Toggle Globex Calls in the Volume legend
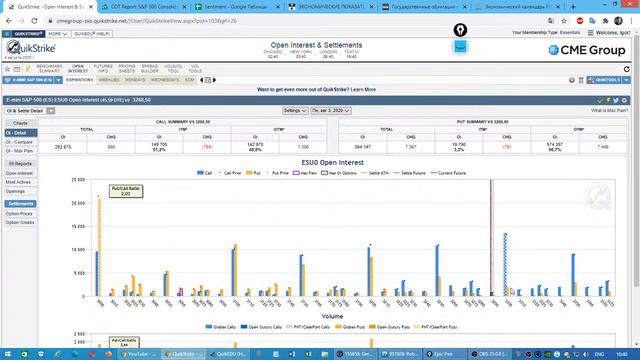 tap(221, 327)
